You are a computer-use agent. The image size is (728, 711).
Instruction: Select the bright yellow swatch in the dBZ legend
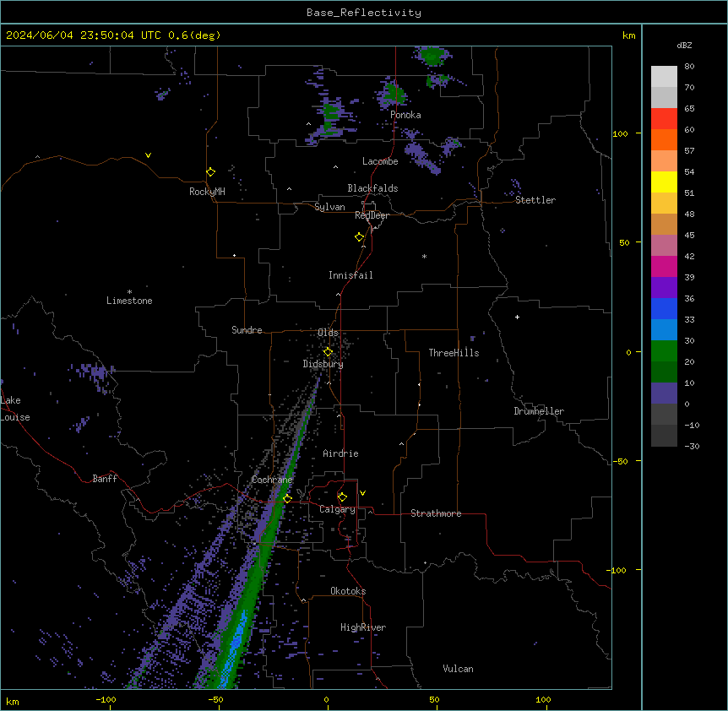tap(664, 182)
